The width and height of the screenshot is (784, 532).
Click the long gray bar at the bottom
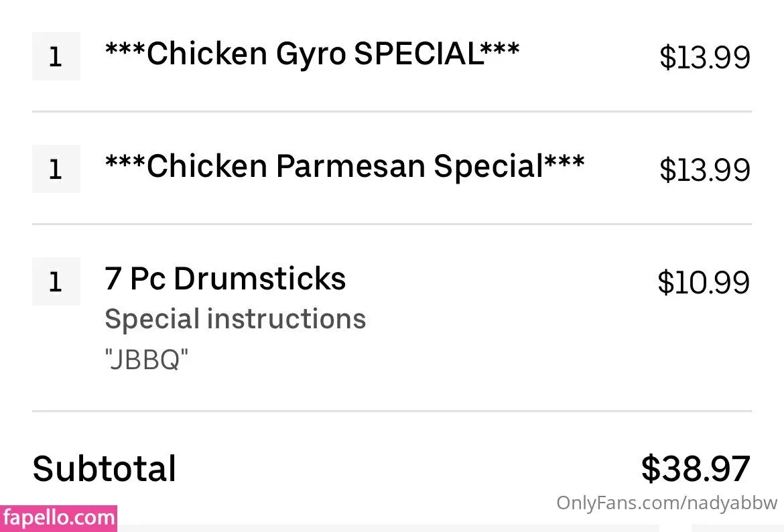389,528
